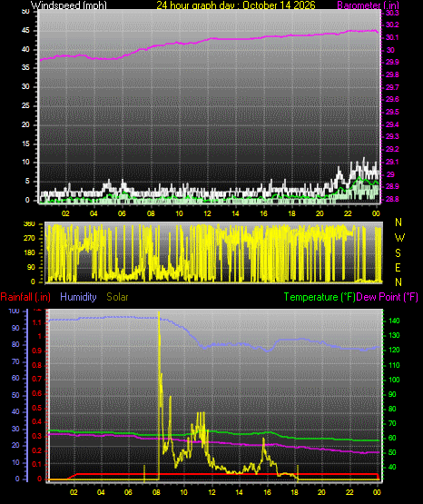Click the '25' windspeed axis value

(25, 105)
